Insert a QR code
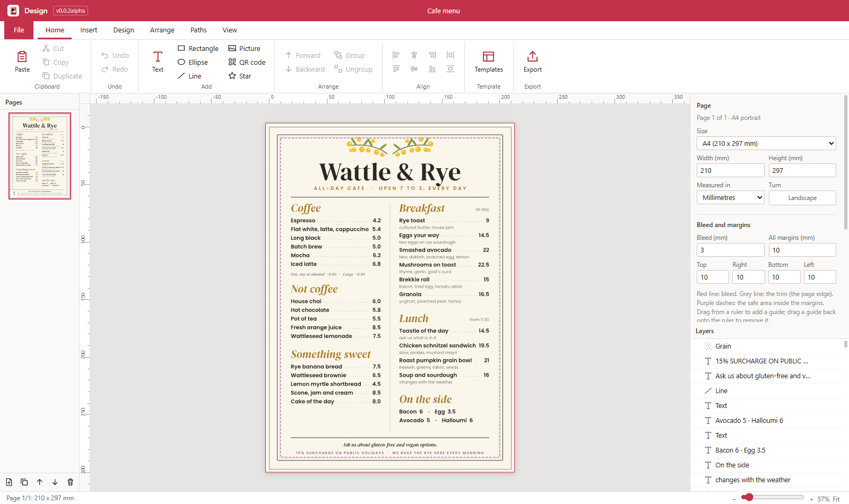Image resolution: width=849 pixels, height=504 pixels. (x=247, y=62)
